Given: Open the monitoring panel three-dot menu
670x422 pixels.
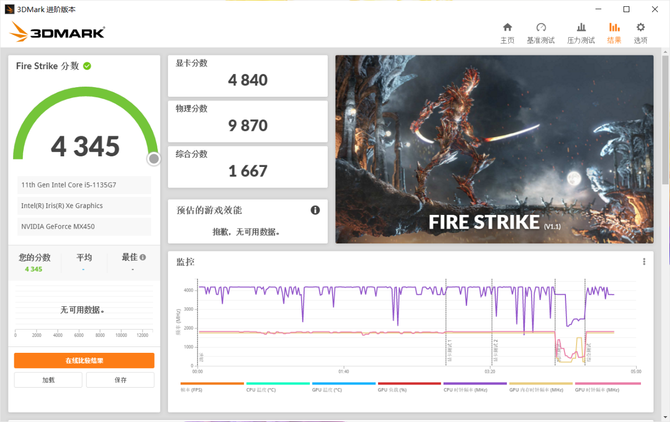Looking at the screenshot, I should click(644, 261).
